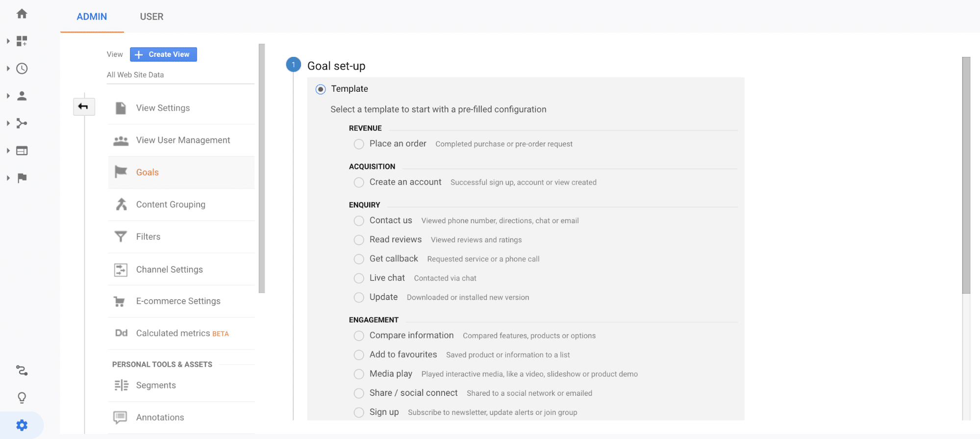980x439 pixels.
Task: Open the Home icon in sidebar
Action: (22, 14)
